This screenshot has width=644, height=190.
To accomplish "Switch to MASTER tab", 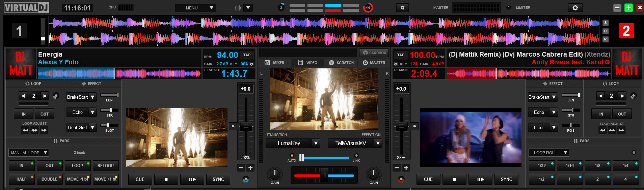I will click(374, 63).
